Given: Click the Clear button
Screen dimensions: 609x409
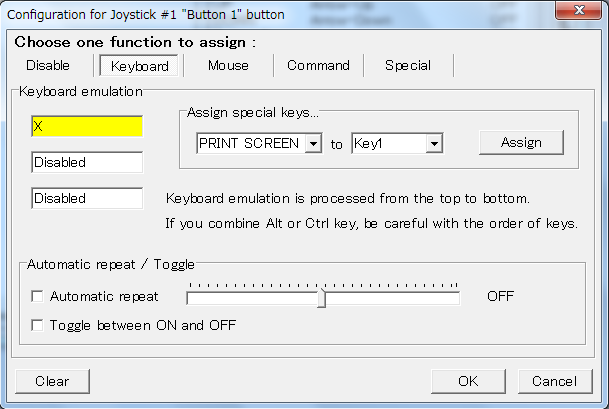Looking at the screenshot, I should pos(52,381).
